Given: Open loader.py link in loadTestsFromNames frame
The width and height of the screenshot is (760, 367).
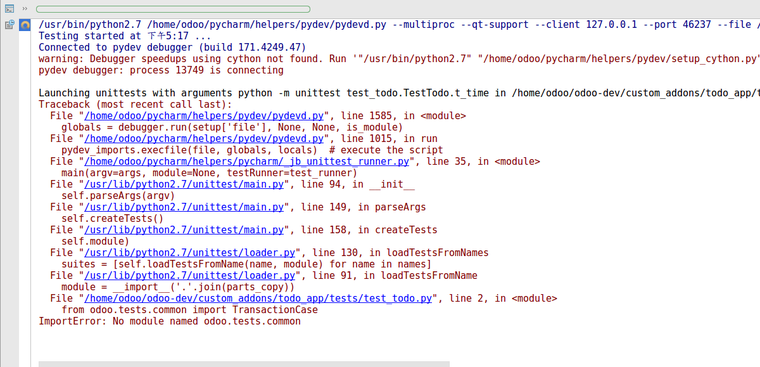Looking at the screenshot, I should 190,253.
